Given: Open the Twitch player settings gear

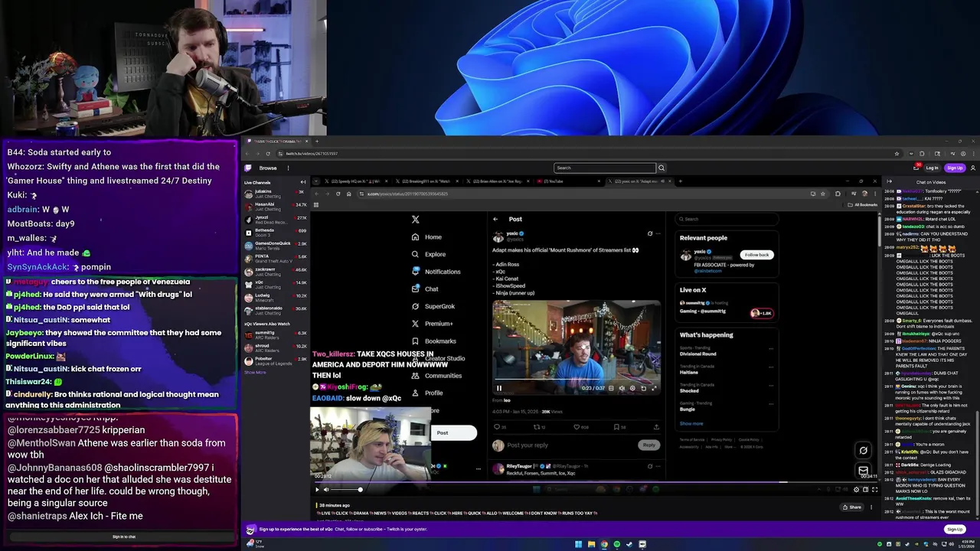Looking at the screenshot, I should tap(857, 490).
